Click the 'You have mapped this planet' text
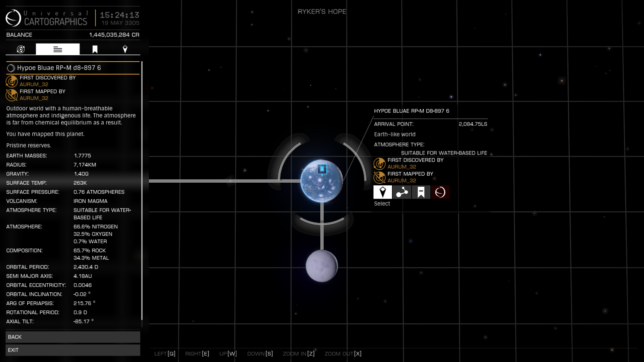 click(x=45, y=134)
